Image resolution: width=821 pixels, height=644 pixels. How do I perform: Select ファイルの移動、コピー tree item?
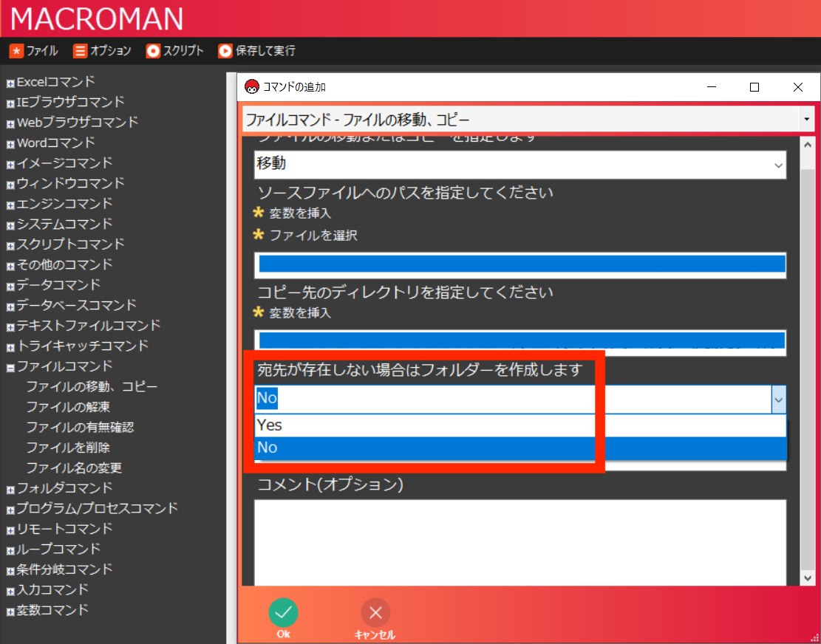coord(92,386)
